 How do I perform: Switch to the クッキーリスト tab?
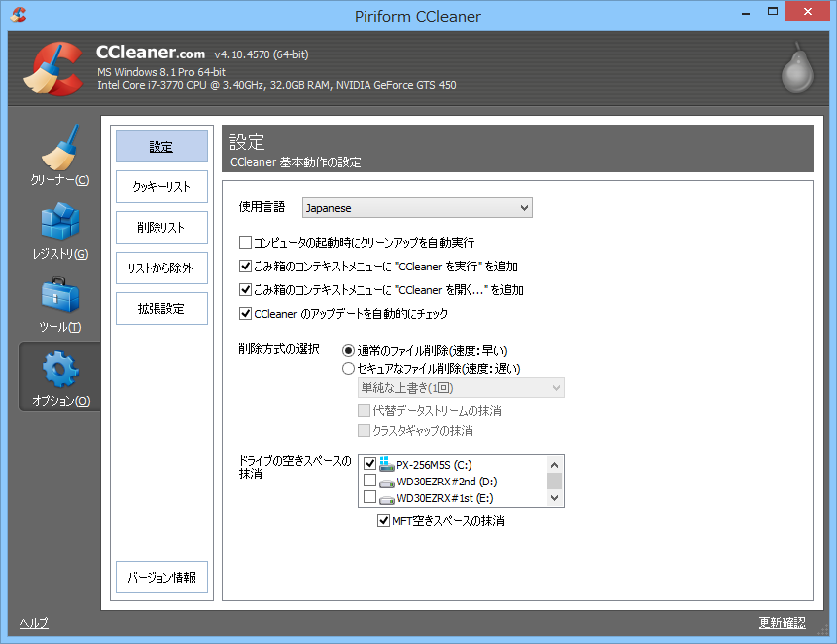[x=161, y=187]
